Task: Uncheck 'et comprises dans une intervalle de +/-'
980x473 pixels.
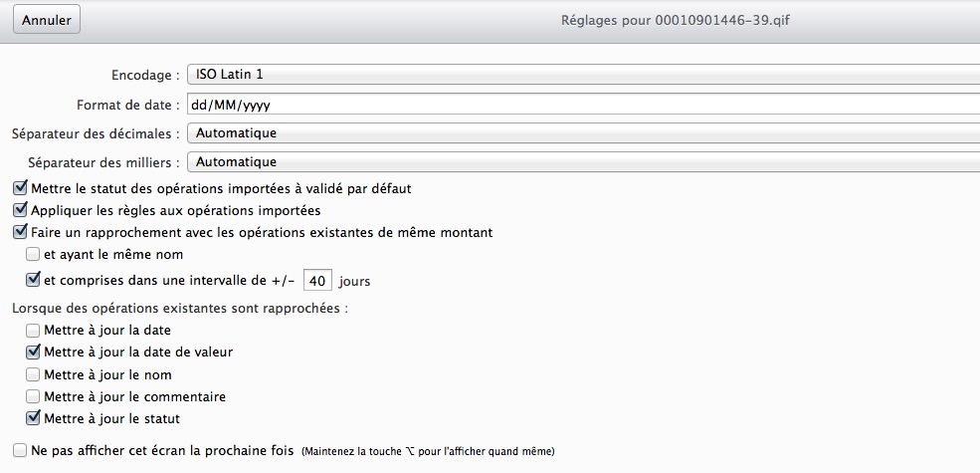Action: tap(33, 281)
